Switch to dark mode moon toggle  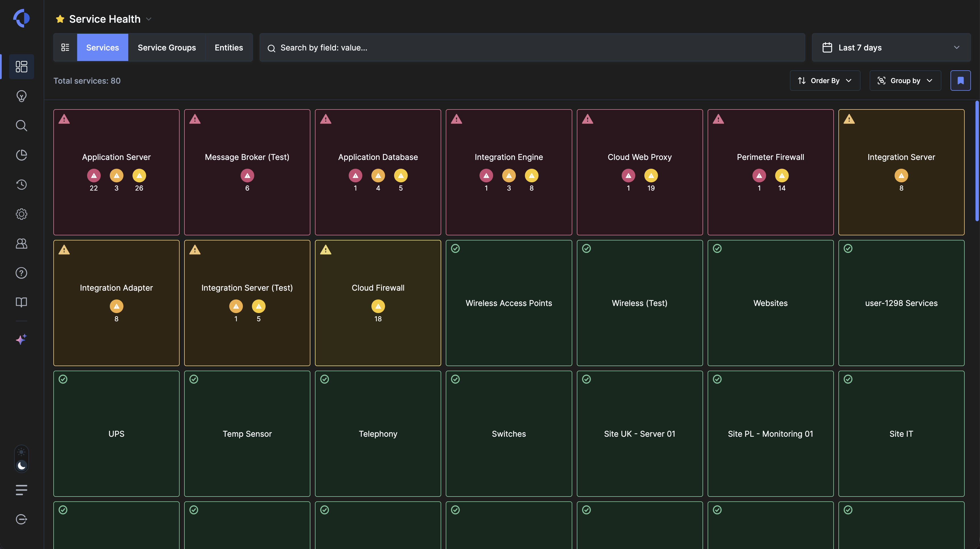(21, 465)
